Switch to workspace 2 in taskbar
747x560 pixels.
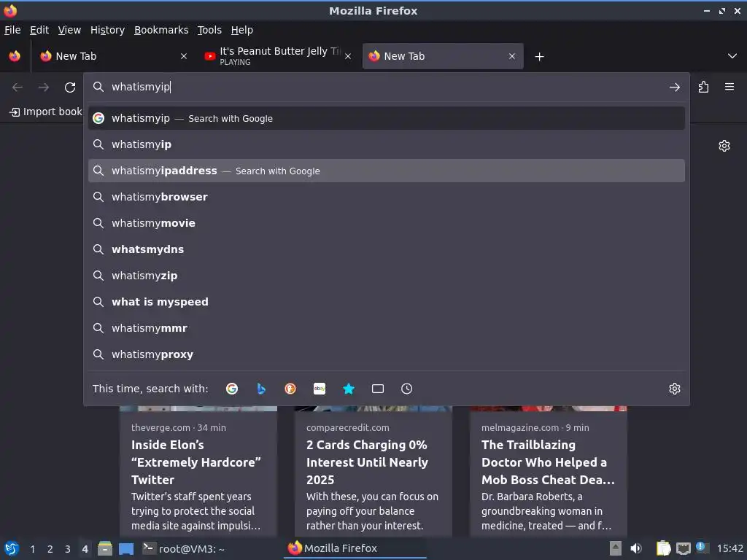pos(50,549)
